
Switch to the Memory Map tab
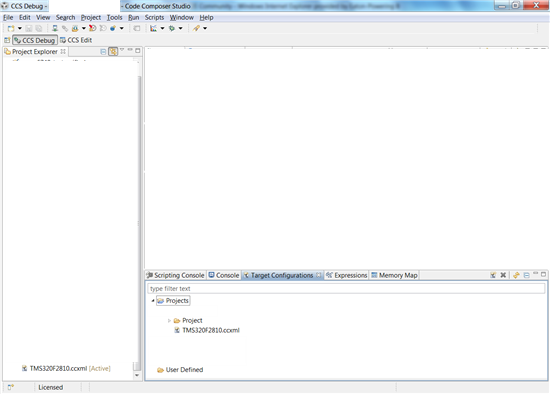click(x=394, y=275)
